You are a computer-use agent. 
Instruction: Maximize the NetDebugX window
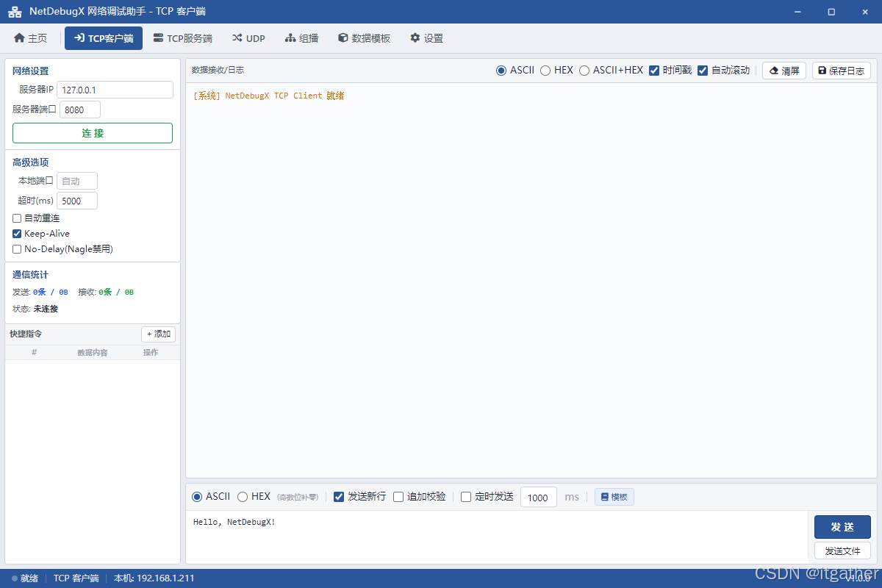[x=831, y=12]
